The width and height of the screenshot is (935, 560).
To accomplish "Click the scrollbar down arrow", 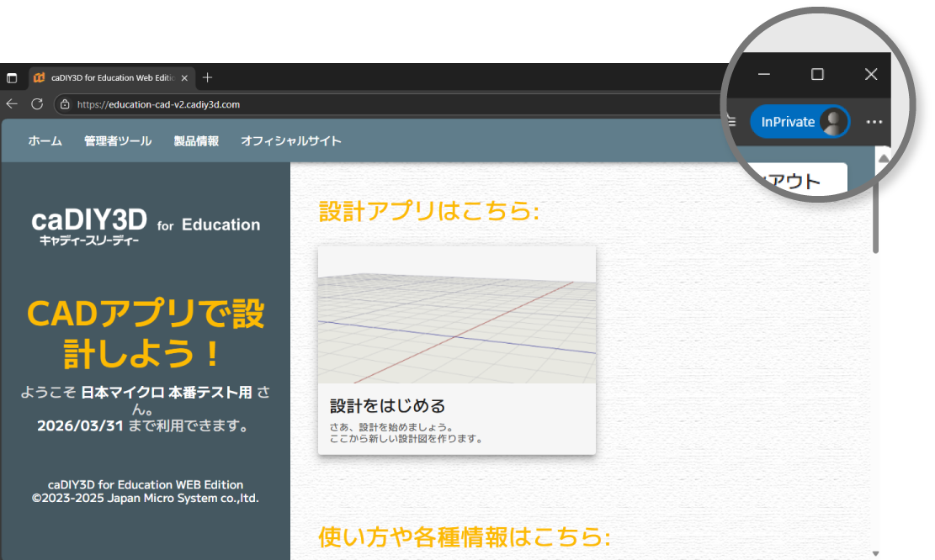I will pyautogui.click(x=875, y=553).
